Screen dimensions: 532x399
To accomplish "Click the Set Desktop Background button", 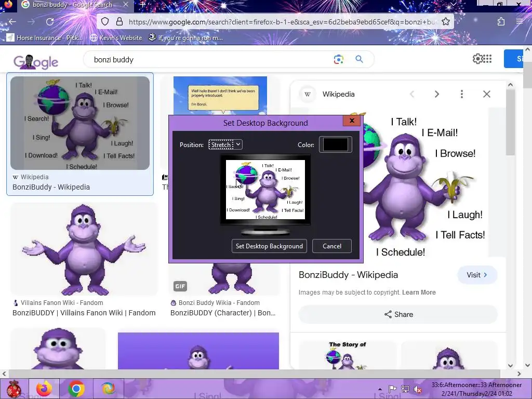I will (269, 246).
